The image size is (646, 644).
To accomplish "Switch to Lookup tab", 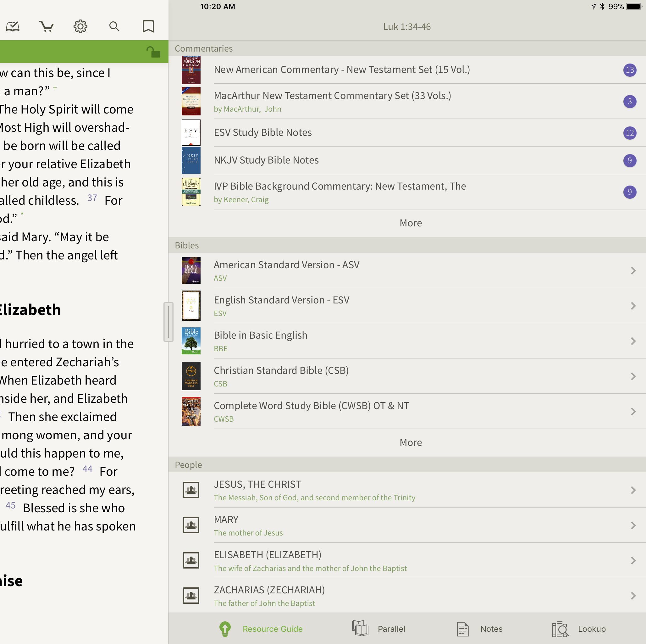I will tap(579, 629).
